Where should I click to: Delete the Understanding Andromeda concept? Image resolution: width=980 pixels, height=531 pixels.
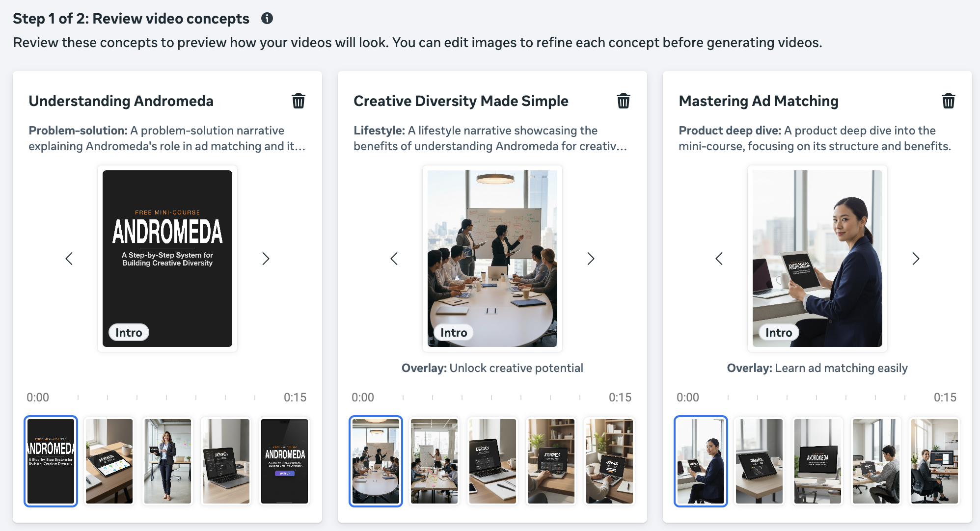pyautogui.click(x=299, y=101)
